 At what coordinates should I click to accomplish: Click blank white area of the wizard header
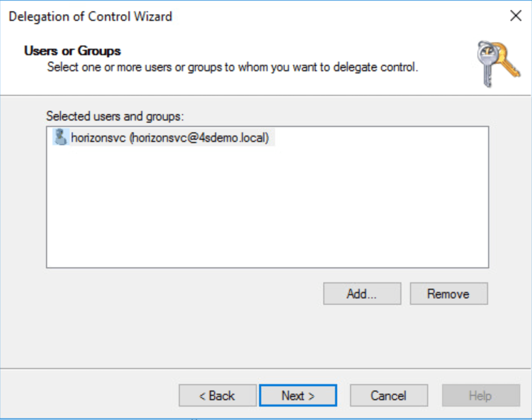point(321,48)
